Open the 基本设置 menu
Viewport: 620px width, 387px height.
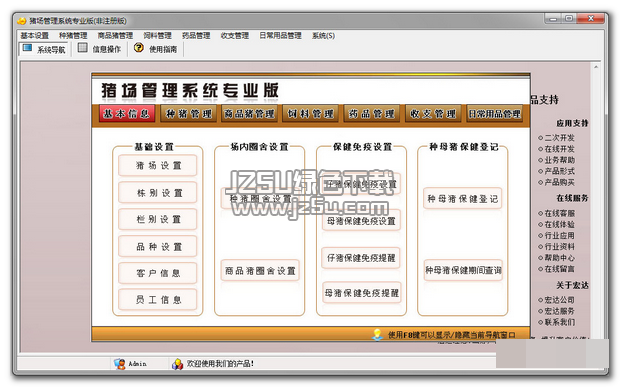tap(34, 36)
